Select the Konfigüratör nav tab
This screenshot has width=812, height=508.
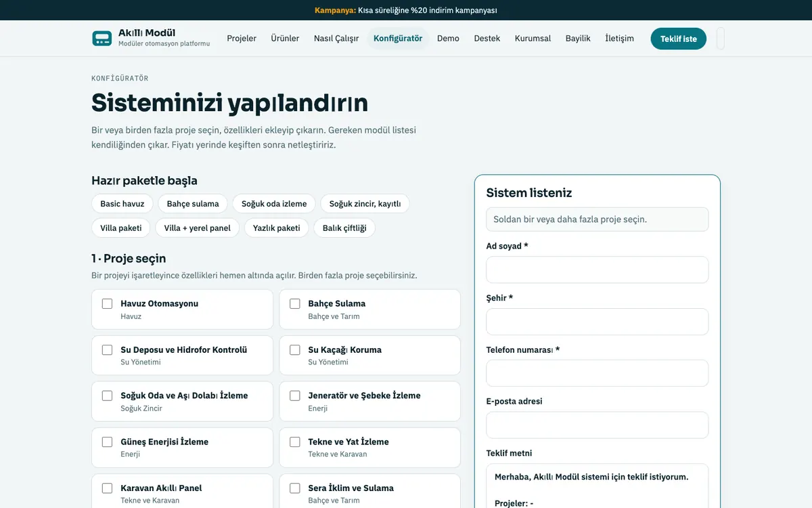coord(398,39)
